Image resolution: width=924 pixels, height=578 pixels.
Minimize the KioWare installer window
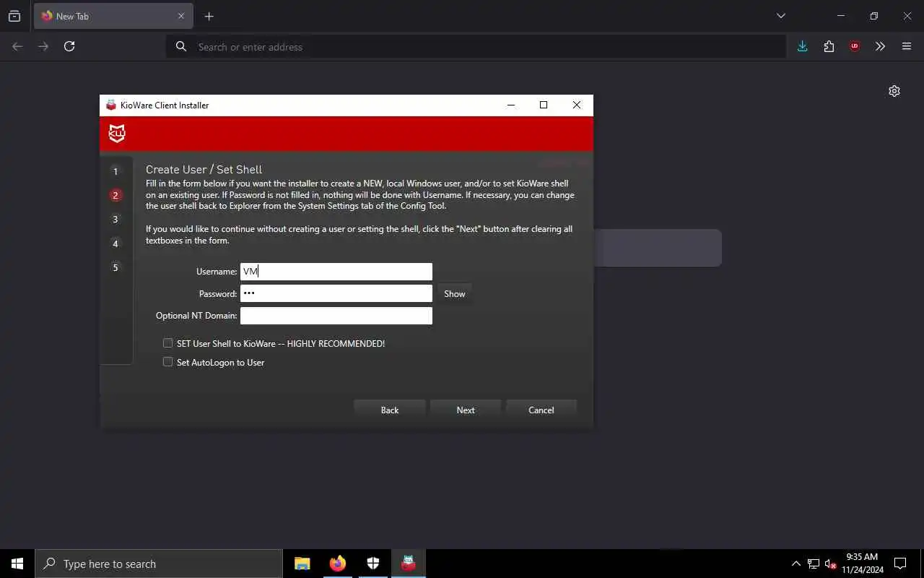coord(511,105)
